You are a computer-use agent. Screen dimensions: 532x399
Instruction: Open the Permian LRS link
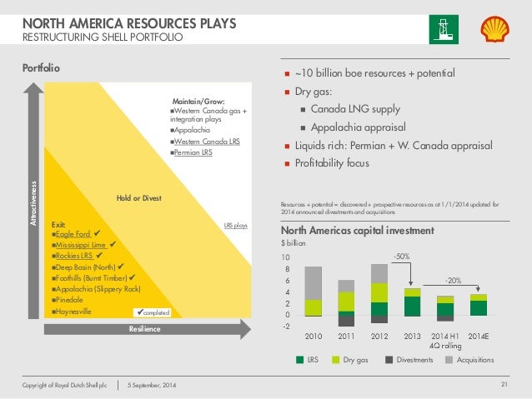[193, 152]
